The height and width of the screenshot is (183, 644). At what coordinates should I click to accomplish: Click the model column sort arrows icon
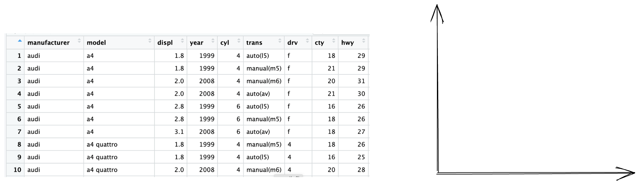[x=150, y=41]
